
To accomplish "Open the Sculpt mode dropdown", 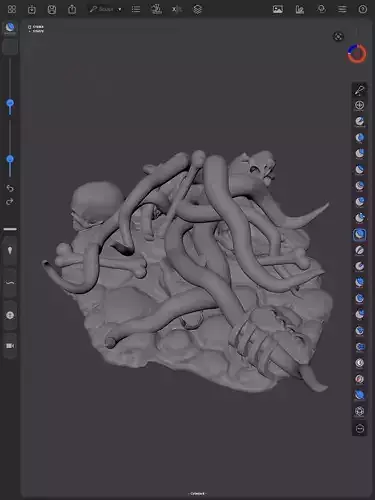I will click(105, 9).
